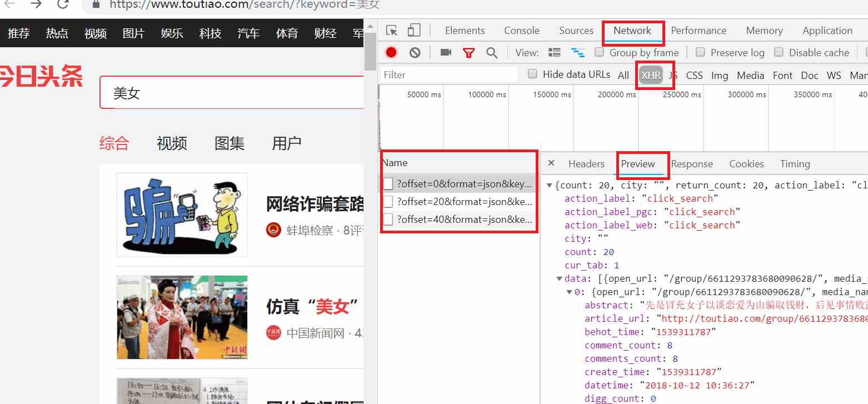Clear the network log icon
Screen dimensions: 868x404
415,52
